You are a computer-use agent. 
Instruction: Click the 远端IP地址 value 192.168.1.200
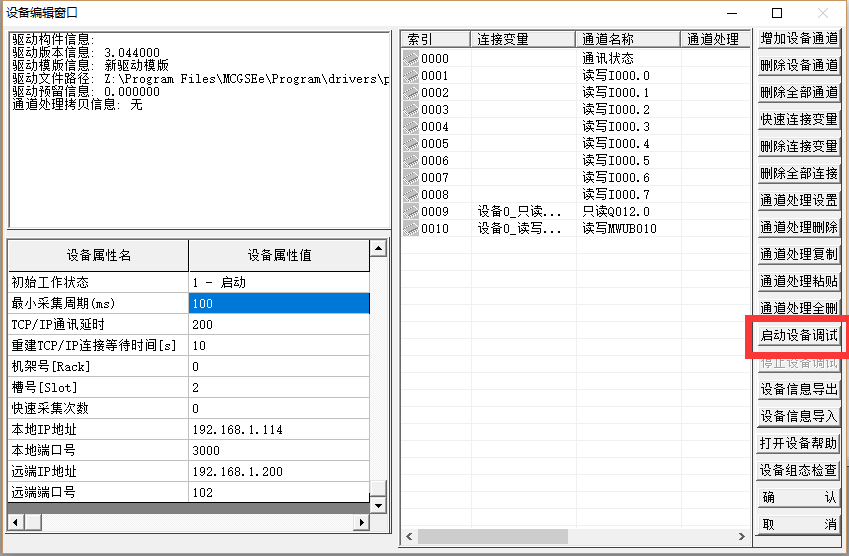click(278, 471)
